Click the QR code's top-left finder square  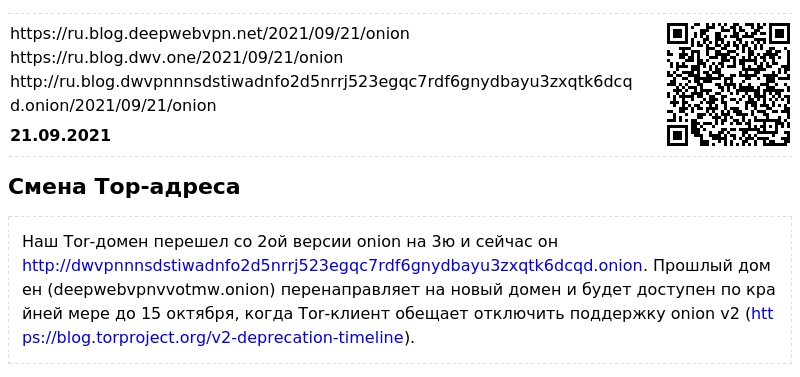pyautogui.click(x=678, y=34)
